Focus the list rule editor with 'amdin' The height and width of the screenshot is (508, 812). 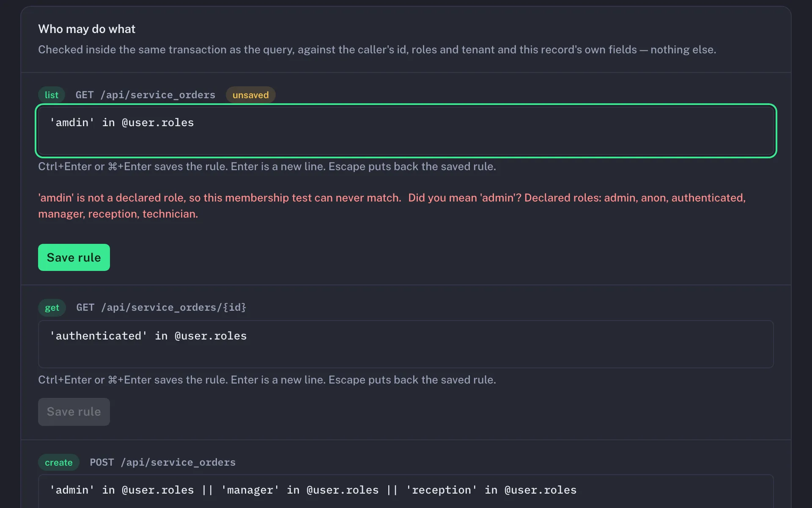[x=406, y=131]
